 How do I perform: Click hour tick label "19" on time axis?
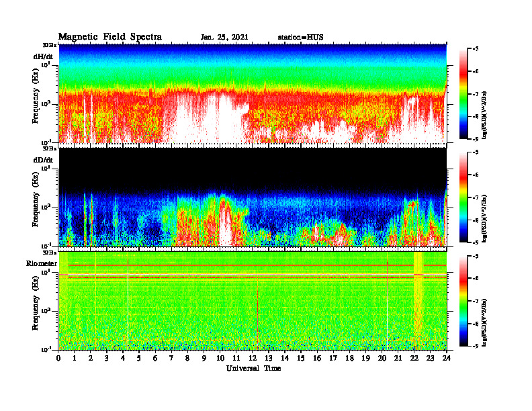tap(365, 359)
